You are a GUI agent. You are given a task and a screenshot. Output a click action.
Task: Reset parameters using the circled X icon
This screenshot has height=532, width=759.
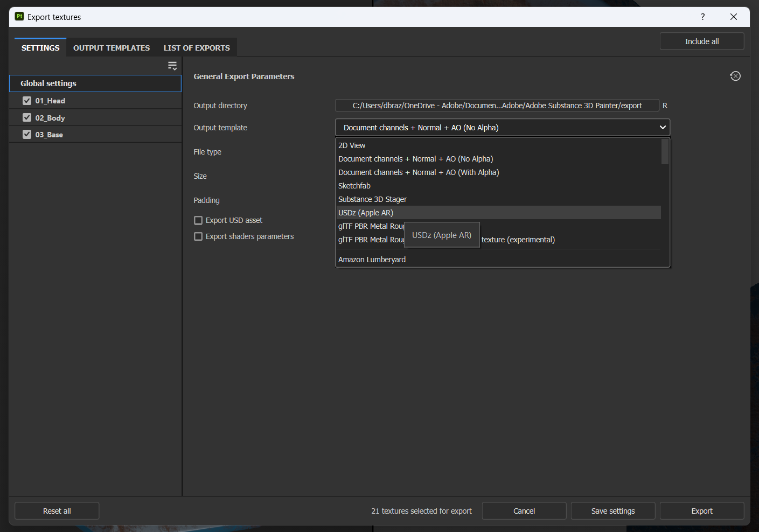pyautogui.click(x=735, y=76)
